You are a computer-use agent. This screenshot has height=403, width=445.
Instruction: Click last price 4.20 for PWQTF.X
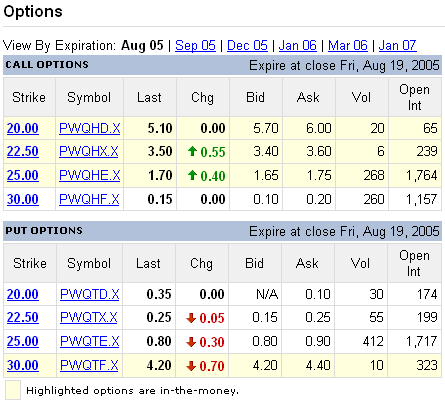tap(159, 365)
